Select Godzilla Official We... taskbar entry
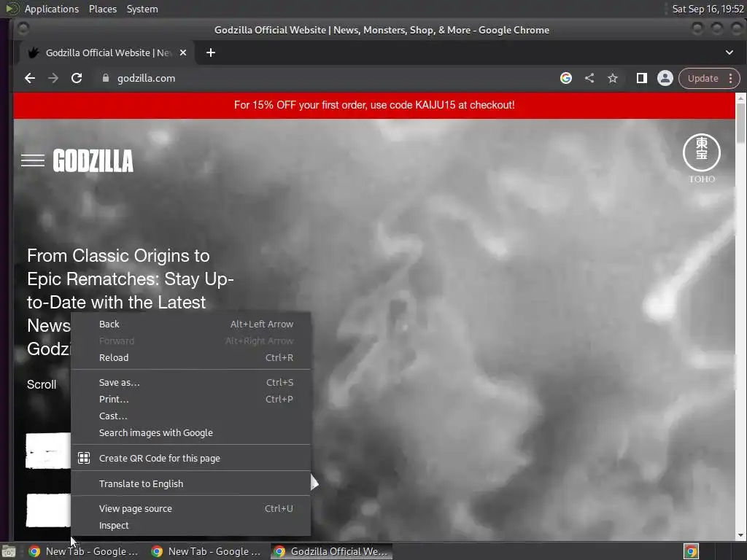 [332, 551]
